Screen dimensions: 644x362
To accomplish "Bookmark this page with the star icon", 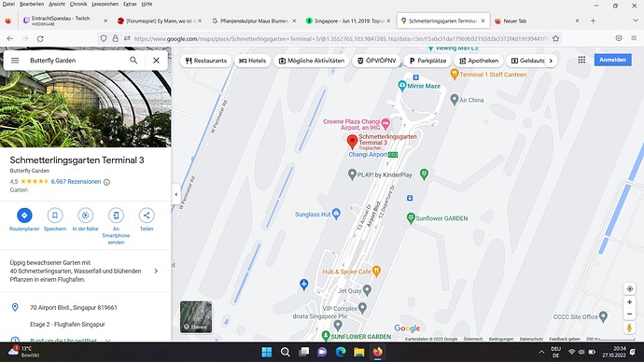I will (x=555, y=38).
